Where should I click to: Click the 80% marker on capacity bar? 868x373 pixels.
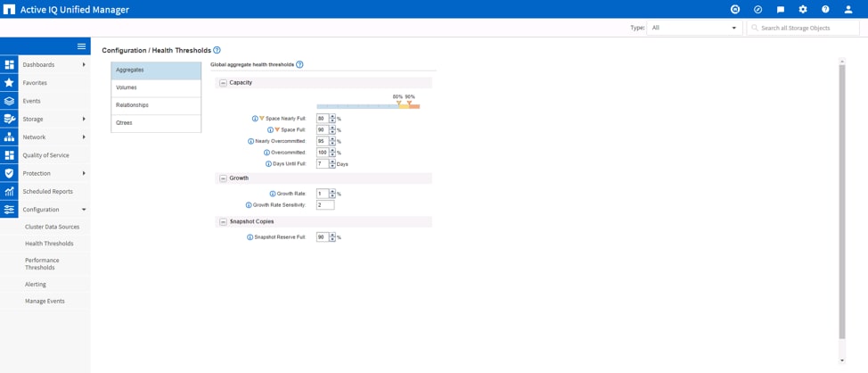[x=398, y=103]
